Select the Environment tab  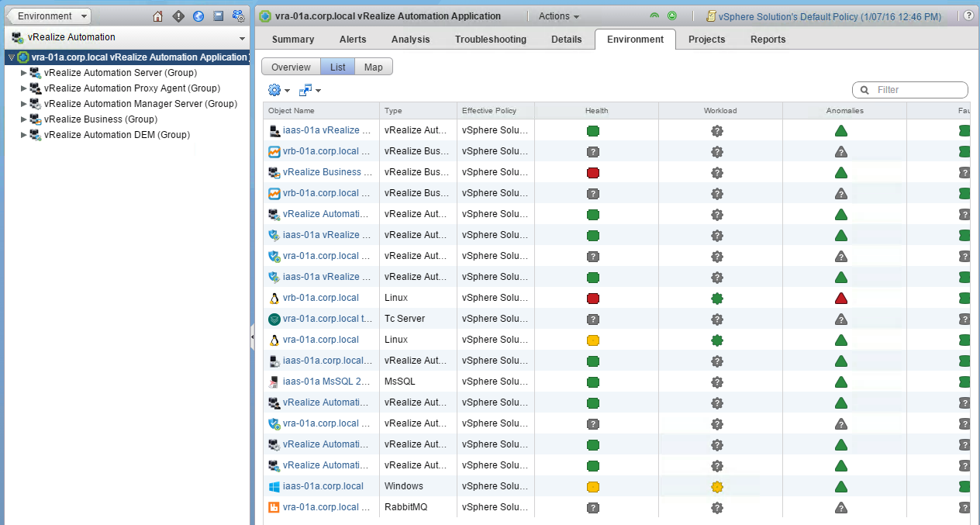(636, 40)
